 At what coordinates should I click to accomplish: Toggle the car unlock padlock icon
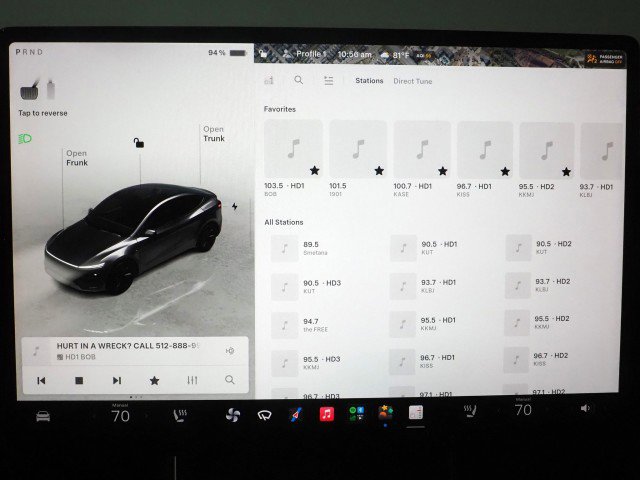click(x=139, y=142)
